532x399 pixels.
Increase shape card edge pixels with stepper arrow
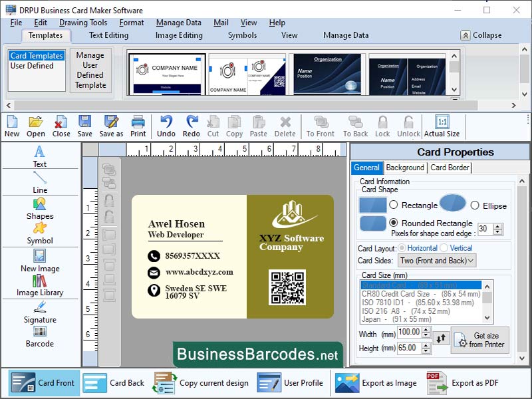[497, 227]
